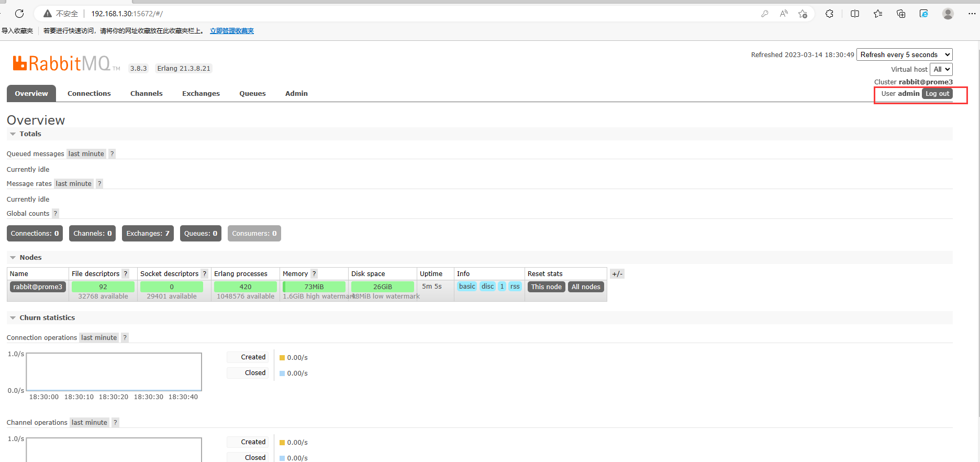The width and height of the screenshot is (980, 462).
Task: Open the Virtual host All dropdown
Action: click(x=941, y=69)
